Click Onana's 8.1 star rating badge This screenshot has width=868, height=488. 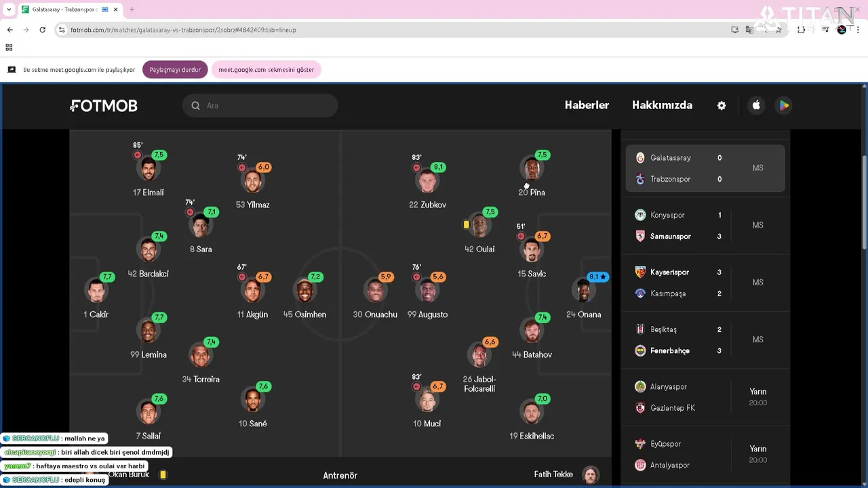pyautogui.click(x=597, y=277)
